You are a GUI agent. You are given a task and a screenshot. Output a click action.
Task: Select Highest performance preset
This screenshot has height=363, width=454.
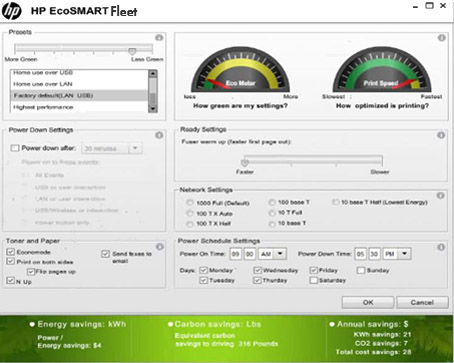coord(79,107)
